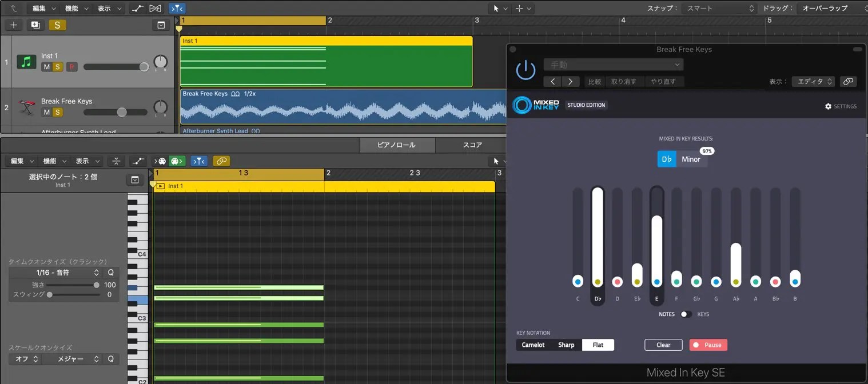
Task: Select the MIDI Draw pencil icon in piano roll toolbar
Action: click(x=137, y=161)
